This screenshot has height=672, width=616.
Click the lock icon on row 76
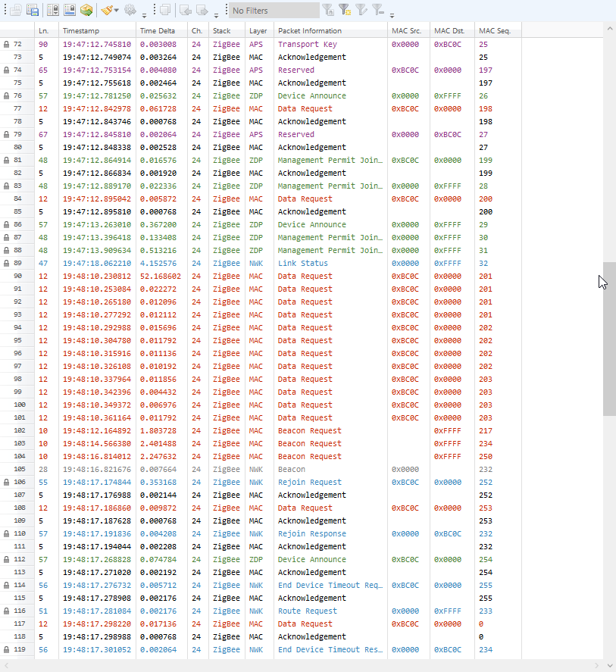tap(6, 95)
